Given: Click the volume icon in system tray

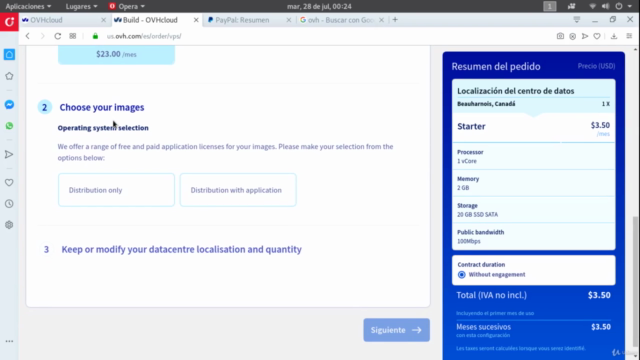Looking at the screenshot, I should pos(606,6).
